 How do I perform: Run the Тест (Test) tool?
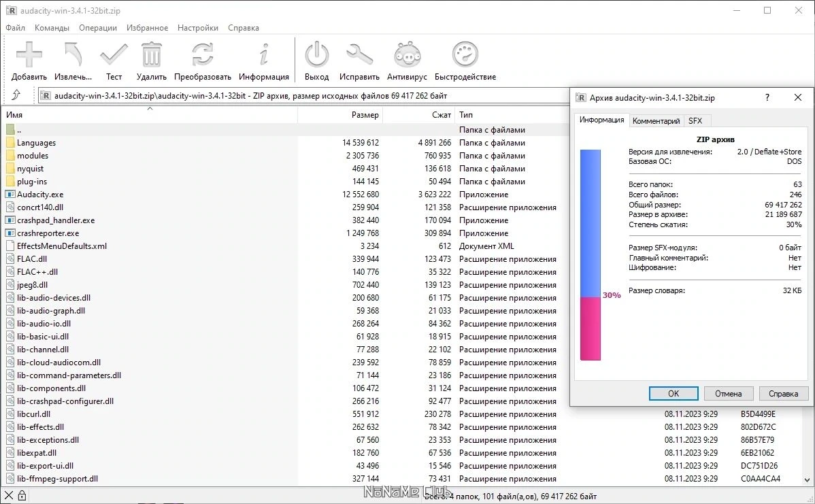pyautogui.click(x=114, y=54)
